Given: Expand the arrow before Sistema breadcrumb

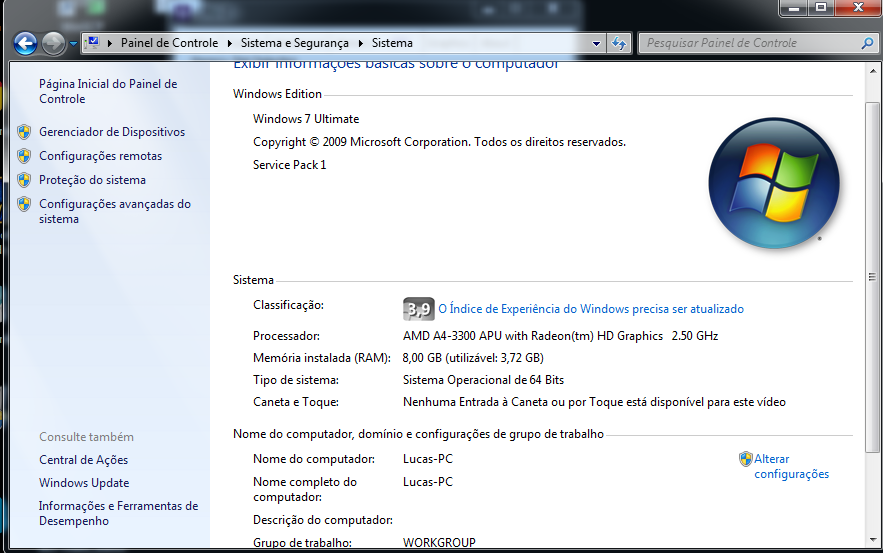Looking at the screenshot, I should (x=361, y=43).
